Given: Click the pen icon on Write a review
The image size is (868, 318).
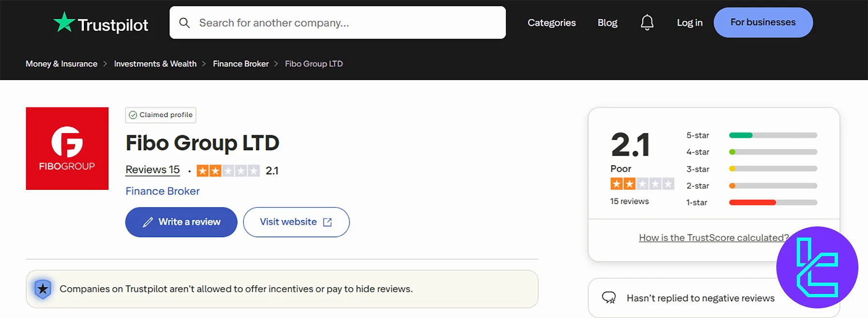Looking at the screenshot, I should [x=148, y=222].
